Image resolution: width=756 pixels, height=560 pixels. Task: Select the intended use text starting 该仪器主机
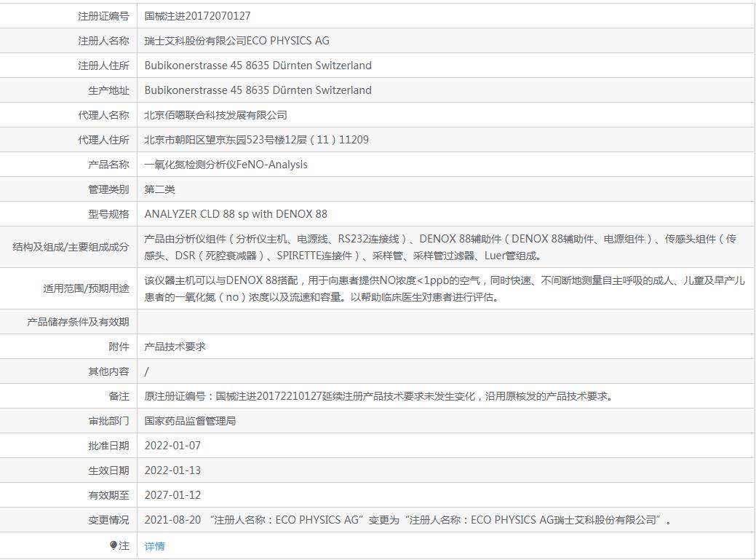(x=445, y=288)
